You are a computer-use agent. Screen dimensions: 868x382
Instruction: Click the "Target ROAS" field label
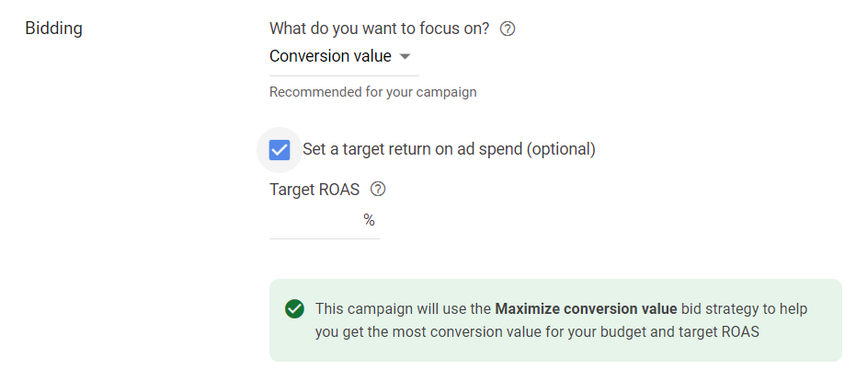314,190
